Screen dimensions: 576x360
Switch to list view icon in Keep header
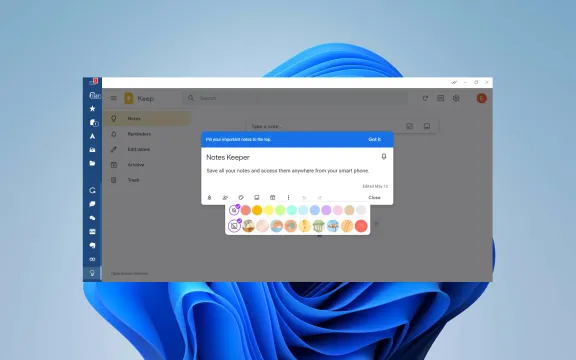tap(440, 98)
